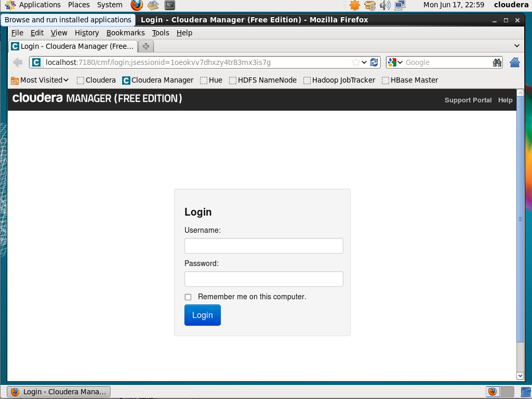Open the Bookmarks menu
The width and height of the screenshot is (532, 399).
(x=126, y=33)
